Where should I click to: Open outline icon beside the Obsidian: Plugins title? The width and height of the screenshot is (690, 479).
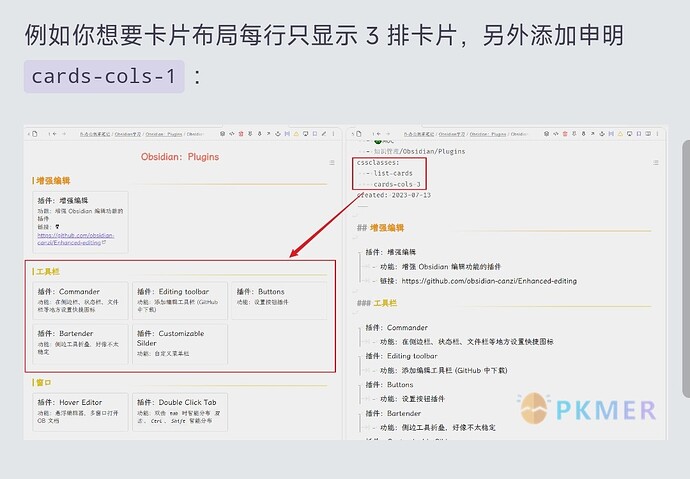[332, 163]
